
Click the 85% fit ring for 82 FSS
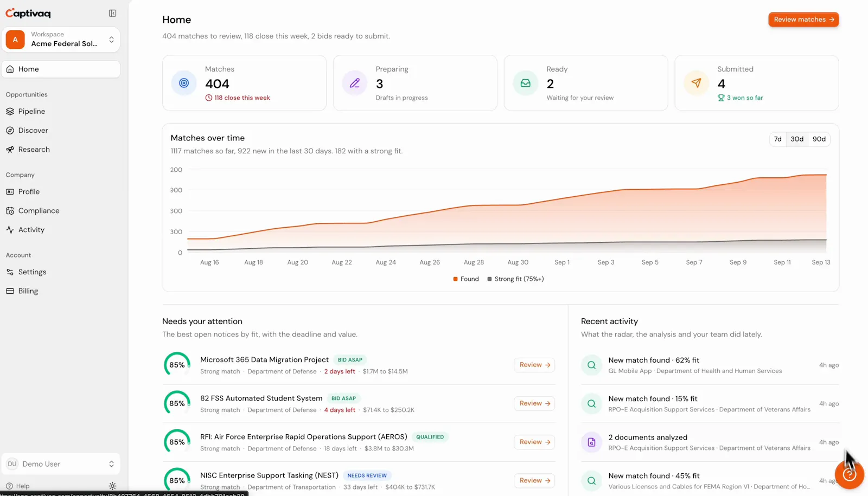tap(177, 403)
